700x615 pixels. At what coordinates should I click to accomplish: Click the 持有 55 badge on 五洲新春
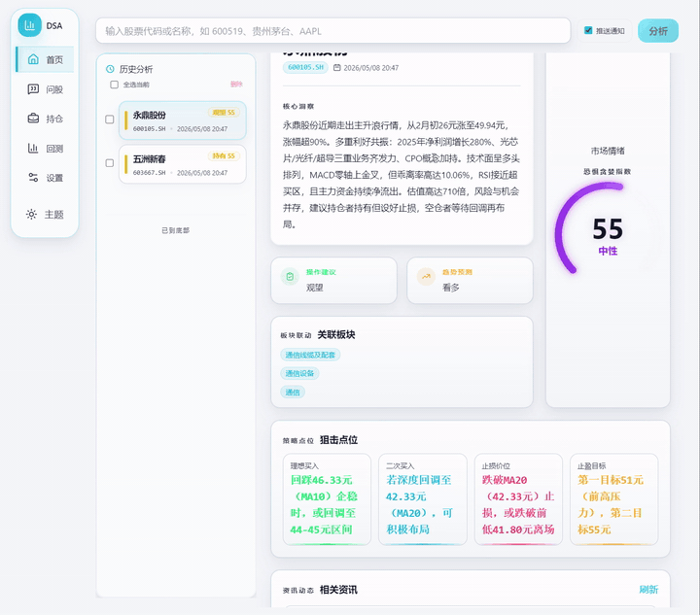(224, 155)
